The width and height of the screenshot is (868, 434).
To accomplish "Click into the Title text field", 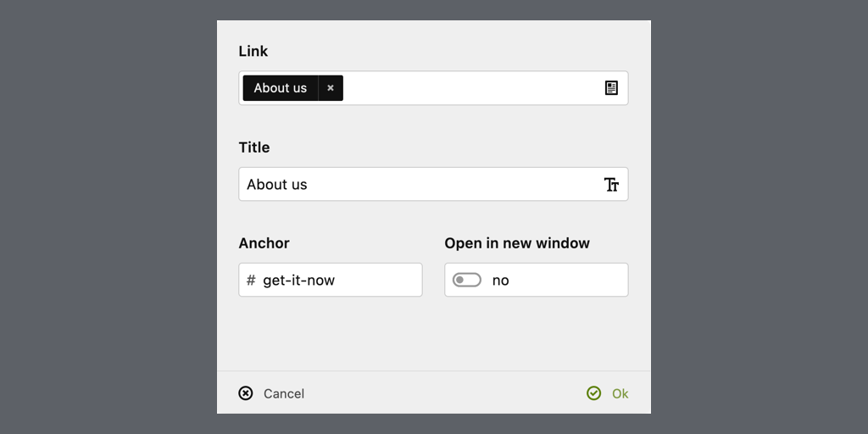I will (x=420, y=184).
